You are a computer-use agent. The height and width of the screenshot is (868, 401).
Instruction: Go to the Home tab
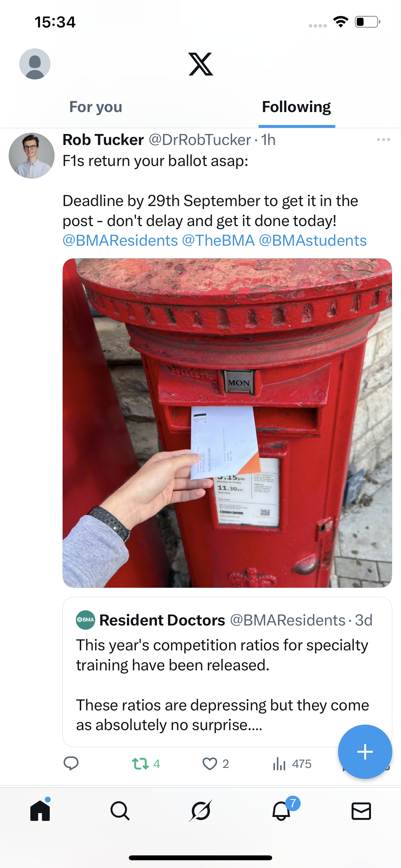point(40,810)
